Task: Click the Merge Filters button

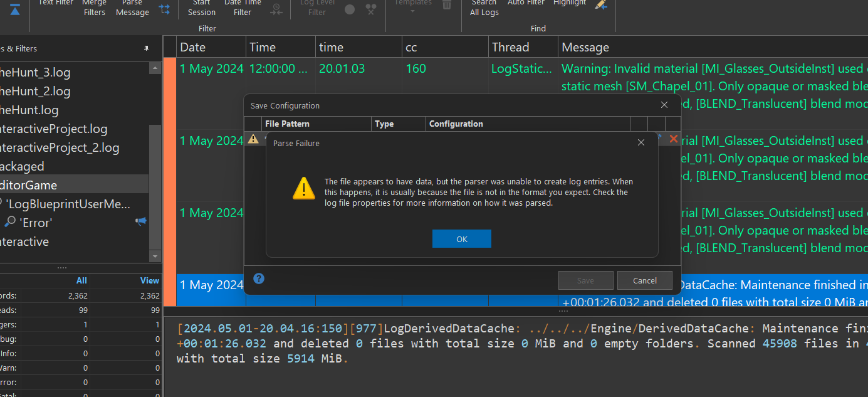Action: 95,7
